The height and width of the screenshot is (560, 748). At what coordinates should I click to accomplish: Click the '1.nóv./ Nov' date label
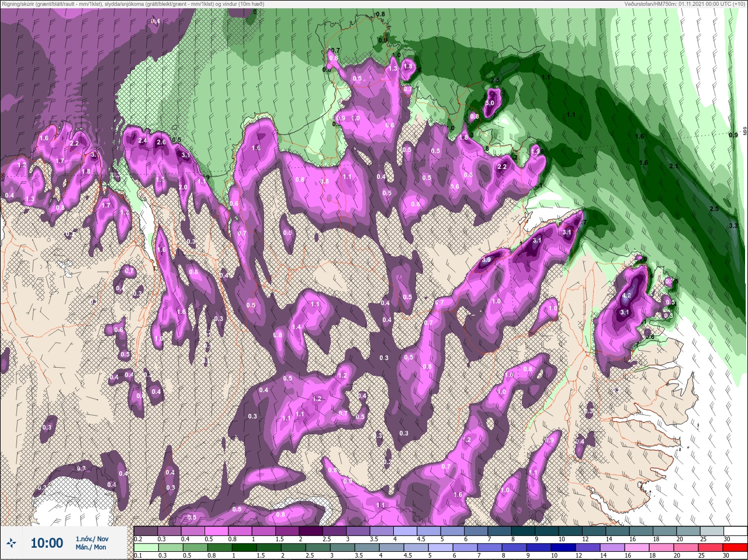click(92, 538)
